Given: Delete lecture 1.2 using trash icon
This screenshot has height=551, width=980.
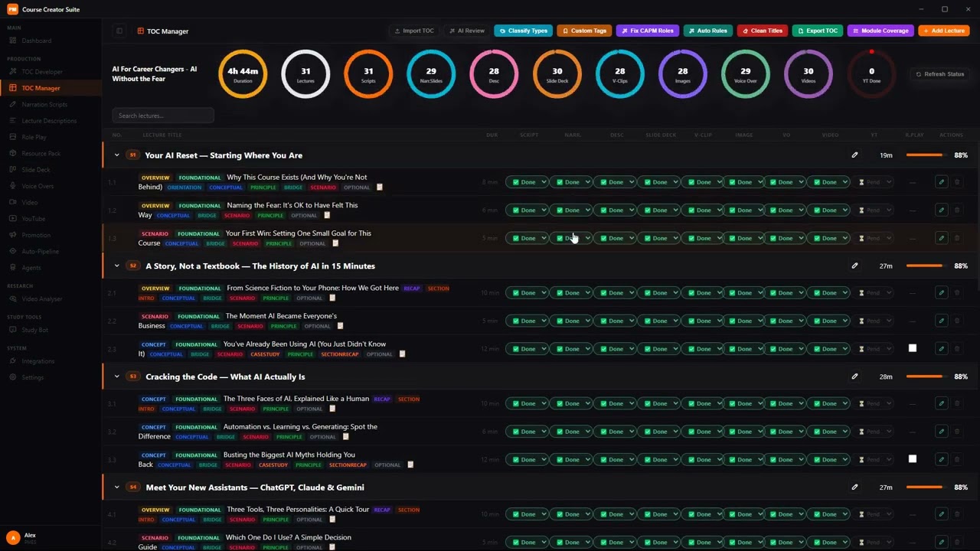Looking at the screenshot, I should pyautogui.click(x=957, y=210).
